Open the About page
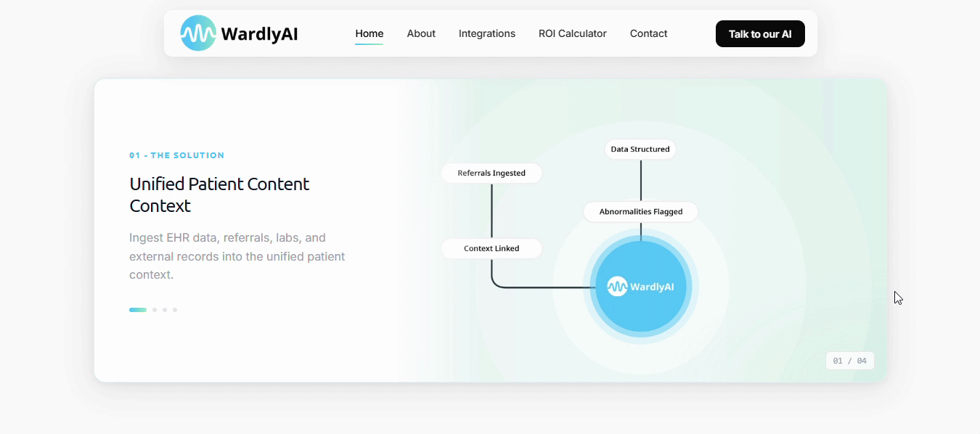 [x=421, y=33]
